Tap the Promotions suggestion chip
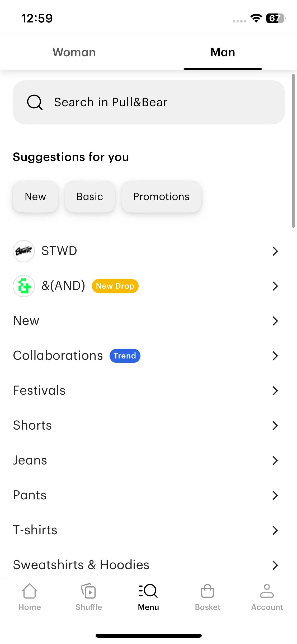Screen dimensions: 297x644 pyautogui.click(x=161, y=197)
